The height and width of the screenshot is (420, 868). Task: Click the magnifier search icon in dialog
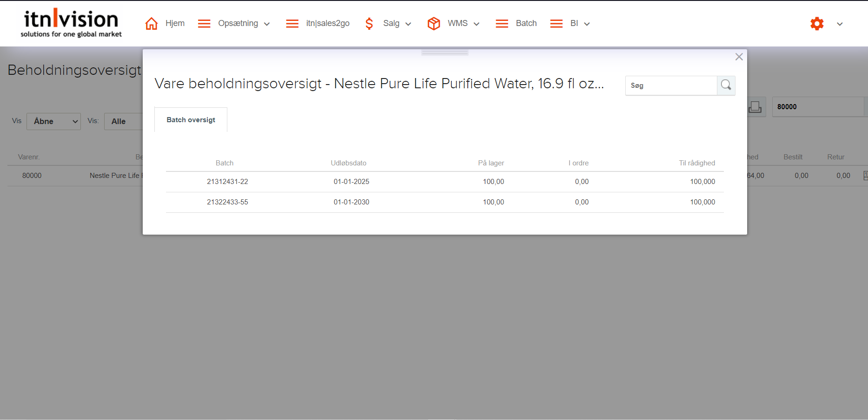[x=726, y=85]
